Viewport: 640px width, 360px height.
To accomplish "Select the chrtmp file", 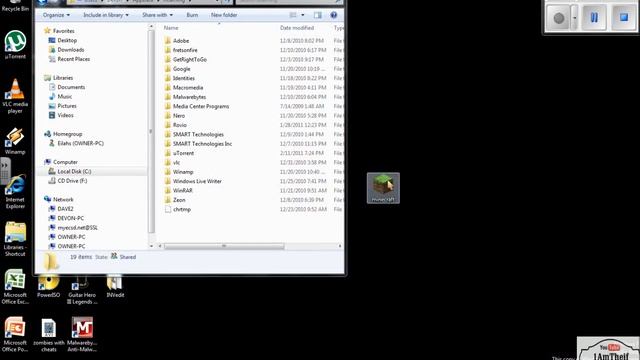I will pos(182,209).
